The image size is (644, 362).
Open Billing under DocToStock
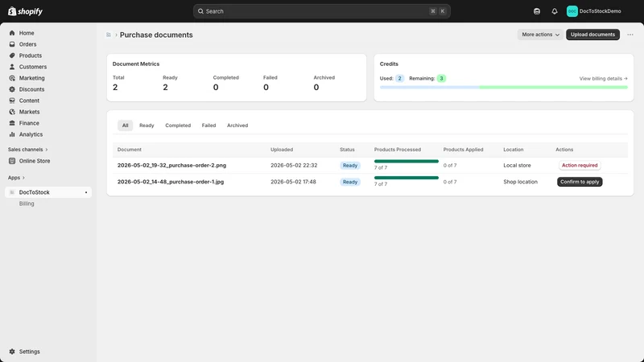pyautogui.click(x=27, y=204)
